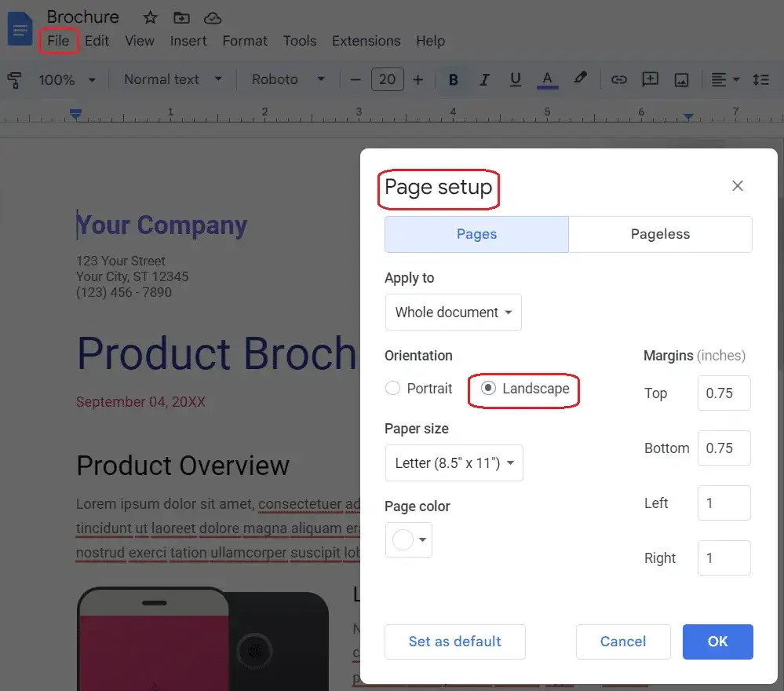Screen dimensions: 784x691
Task: Open the text color picker
Action: 548,79
